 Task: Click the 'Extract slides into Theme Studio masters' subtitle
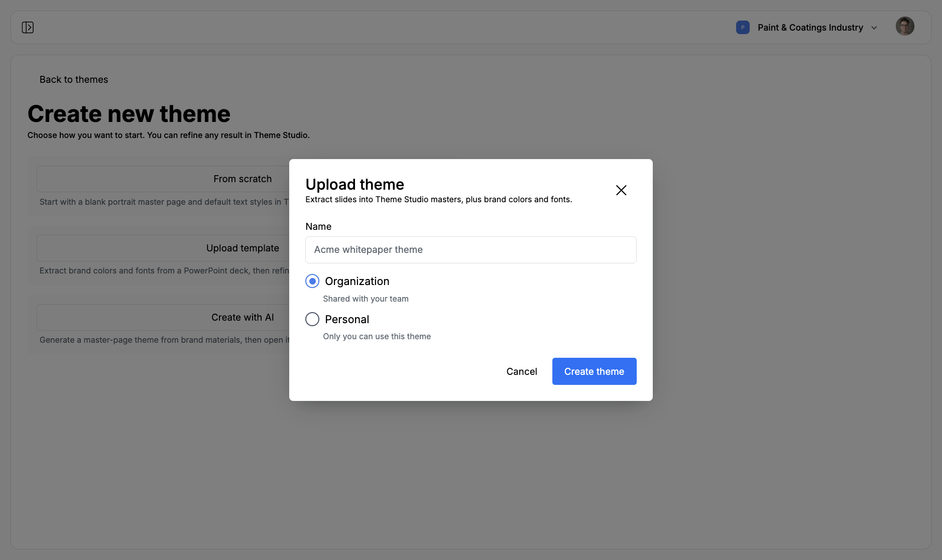pos(439,199)
